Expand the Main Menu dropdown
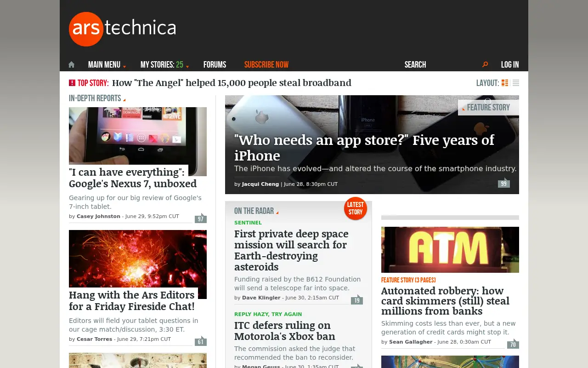Viewport: 588px width, 368px height. click(107, 64)
